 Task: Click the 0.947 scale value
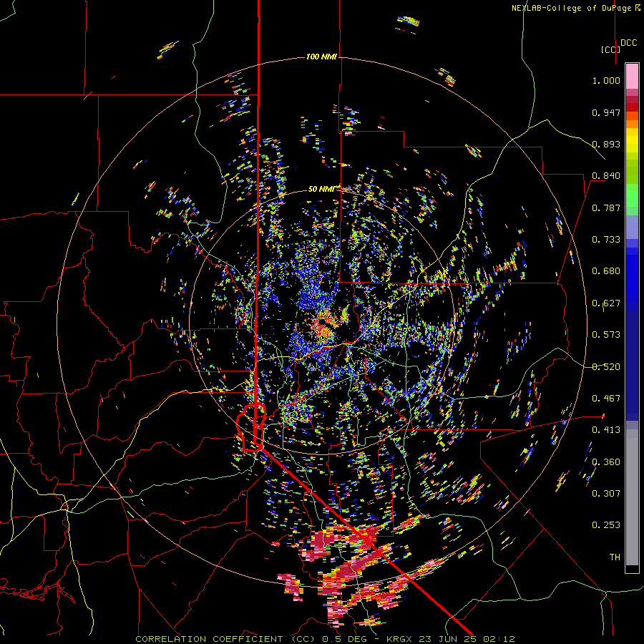606,112
